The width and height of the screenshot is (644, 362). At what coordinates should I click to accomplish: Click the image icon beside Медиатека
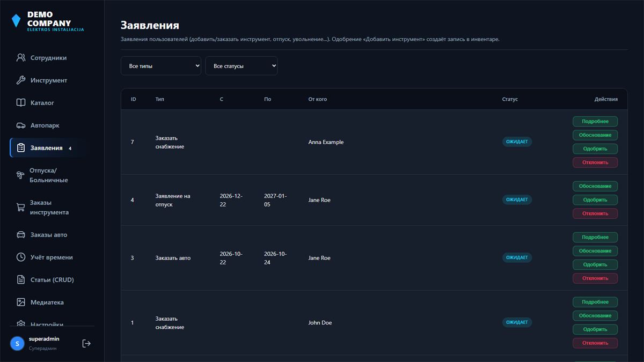point(21,302)
